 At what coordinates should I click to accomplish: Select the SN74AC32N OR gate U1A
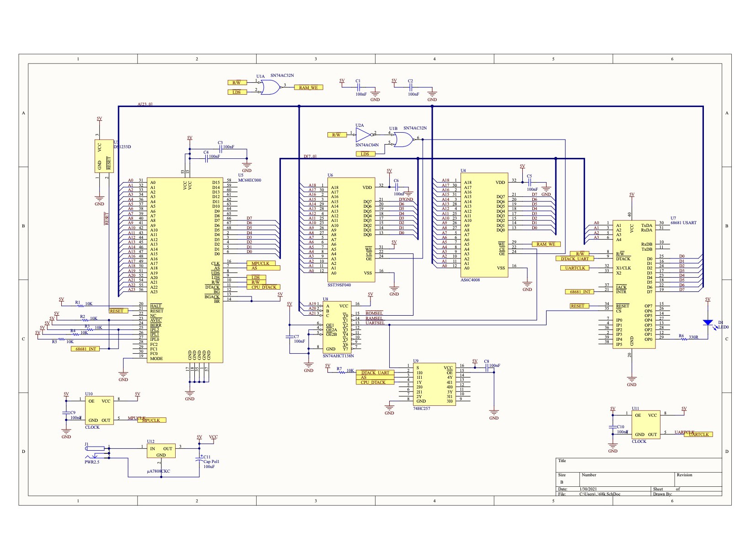tap(272, 87)
